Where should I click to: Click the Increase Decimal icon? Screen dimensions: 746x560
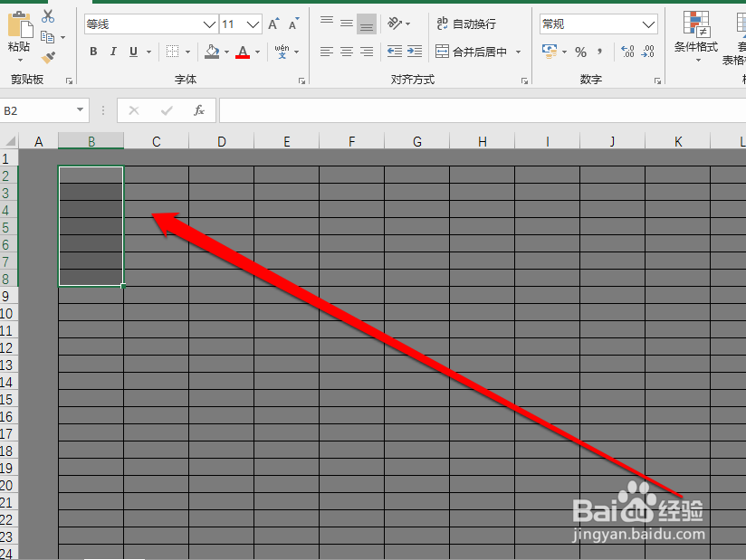pyautogui.click(x=626, y=52)
